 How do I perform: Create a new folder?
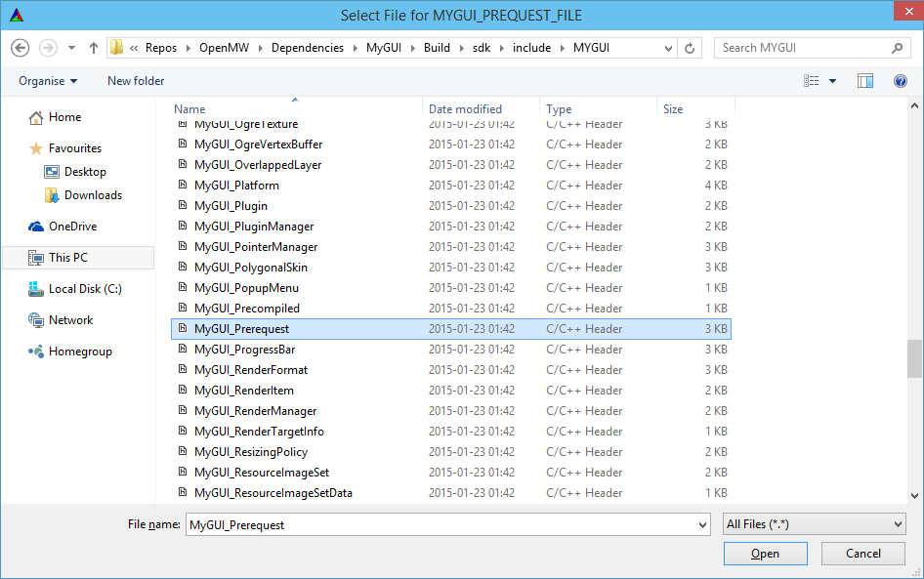point(136,81)
